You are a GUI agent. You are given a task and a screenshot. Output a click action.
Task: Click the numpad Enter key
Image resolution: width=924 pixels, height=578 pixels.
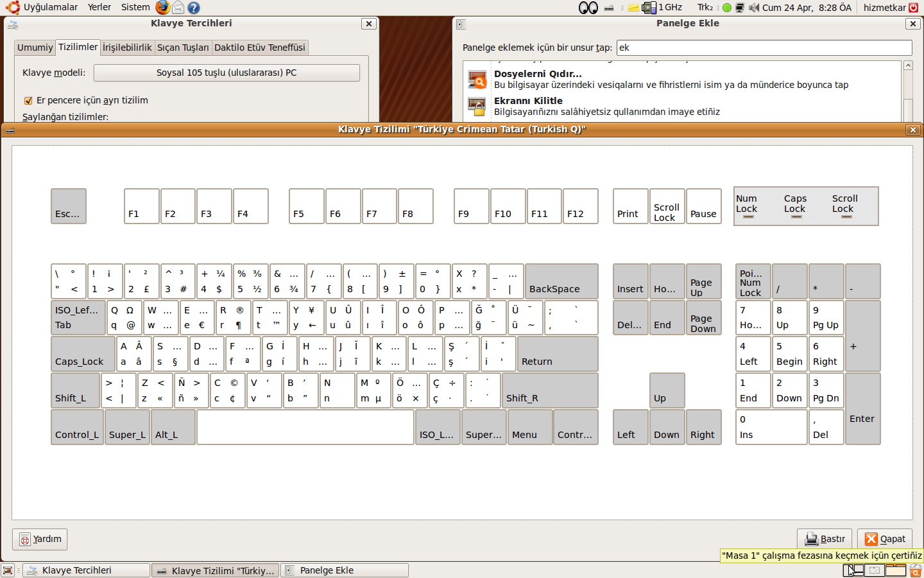tap(863, 408)
